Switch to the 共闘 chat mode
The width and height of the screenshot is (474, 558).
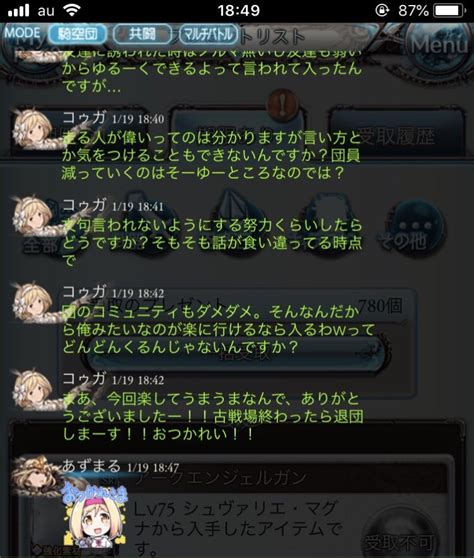142,34
